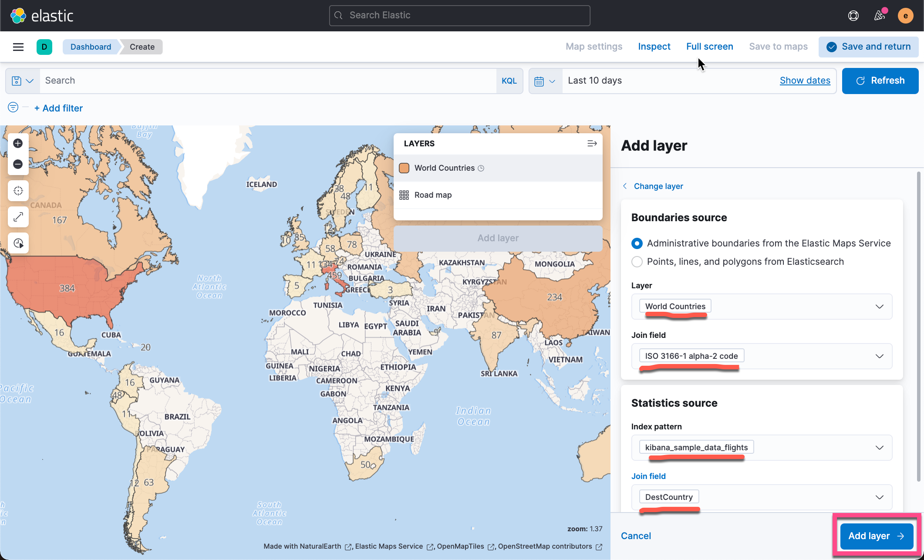Open the filter options icon left of Add filter

[13, 107]
